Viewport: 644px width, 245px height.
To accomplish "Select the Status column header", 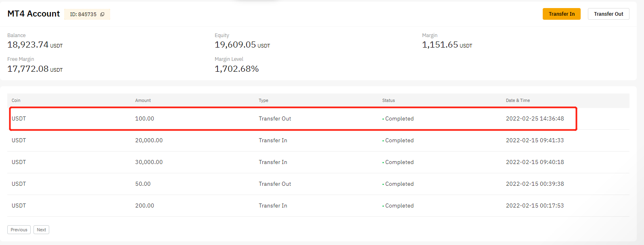I will (x=389, y=100).
